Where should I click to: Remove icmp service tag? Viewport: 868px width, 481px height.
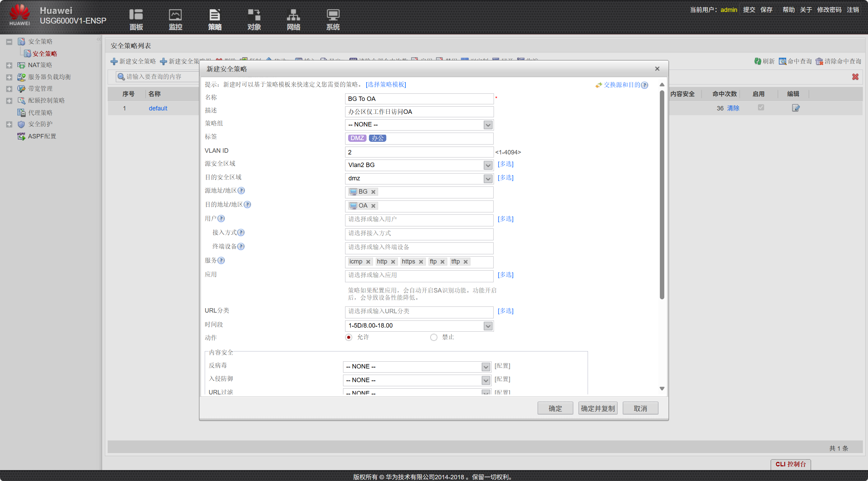368,262
